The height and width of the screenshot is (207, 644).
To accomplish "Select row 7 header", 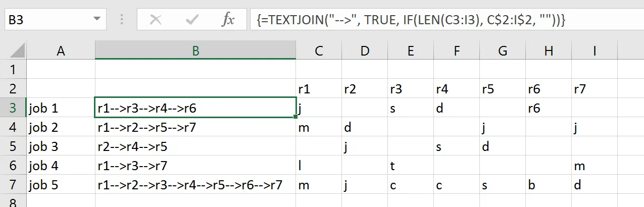I will (x=13, y=185).
